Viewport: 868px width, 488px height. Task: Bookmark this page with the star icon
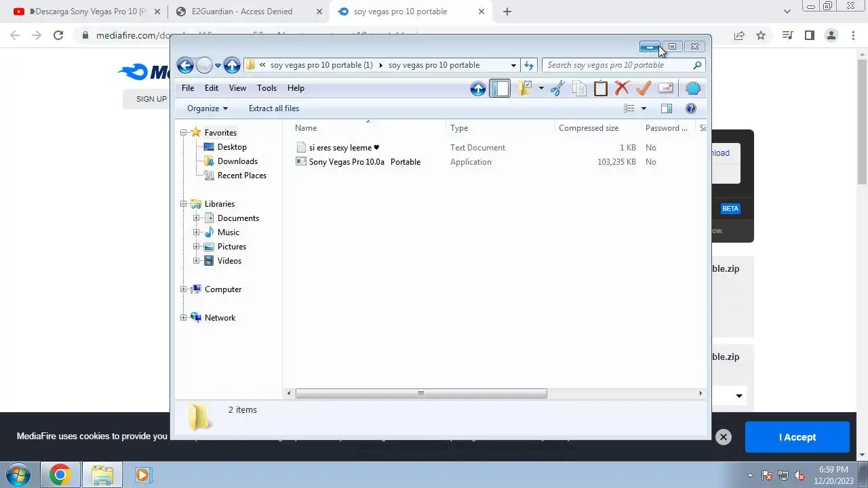coord(761,35)
